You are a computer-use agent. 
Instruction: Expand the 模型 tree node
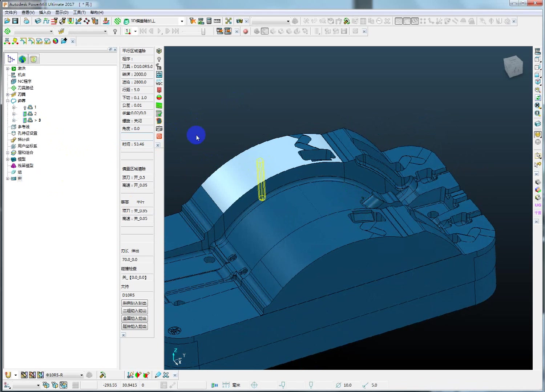[x=8, y=159]
